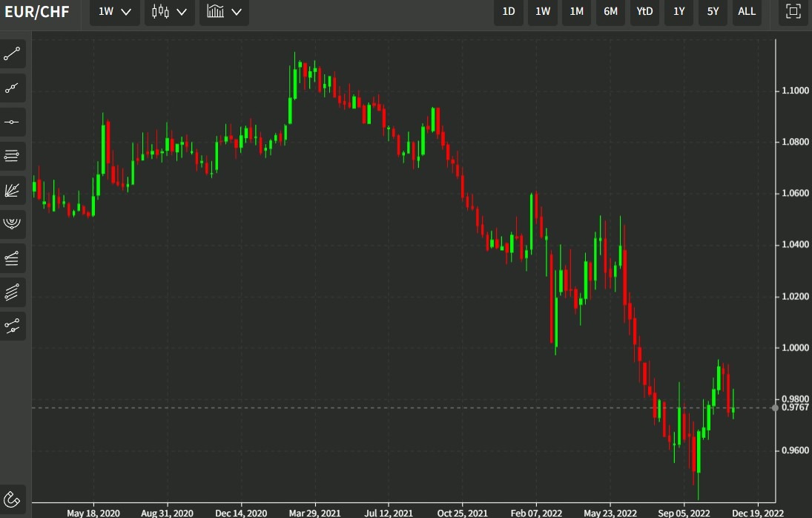Viewport: 812px width, 518px height.
Task: Set chart range to ALL
Action: point(747,11)
